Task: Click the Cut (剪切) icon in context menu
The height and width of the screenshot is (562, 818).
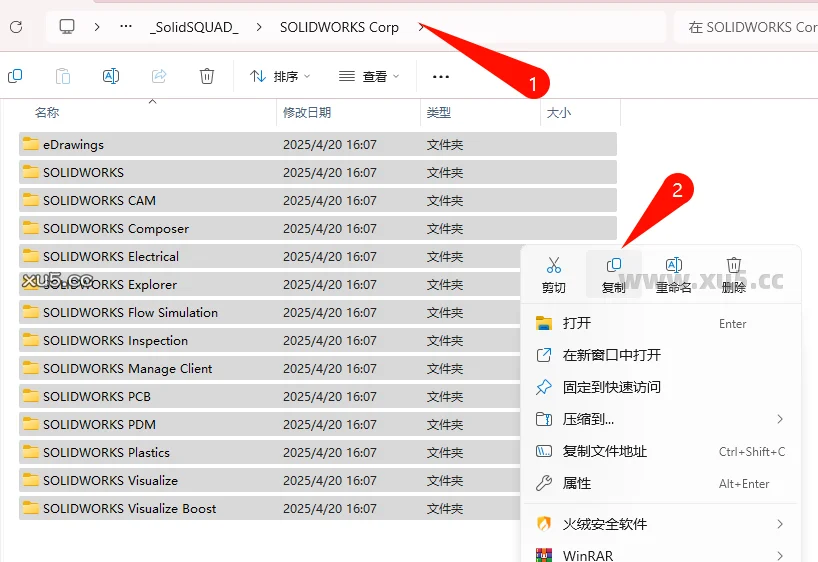Action: pos(553,273)
